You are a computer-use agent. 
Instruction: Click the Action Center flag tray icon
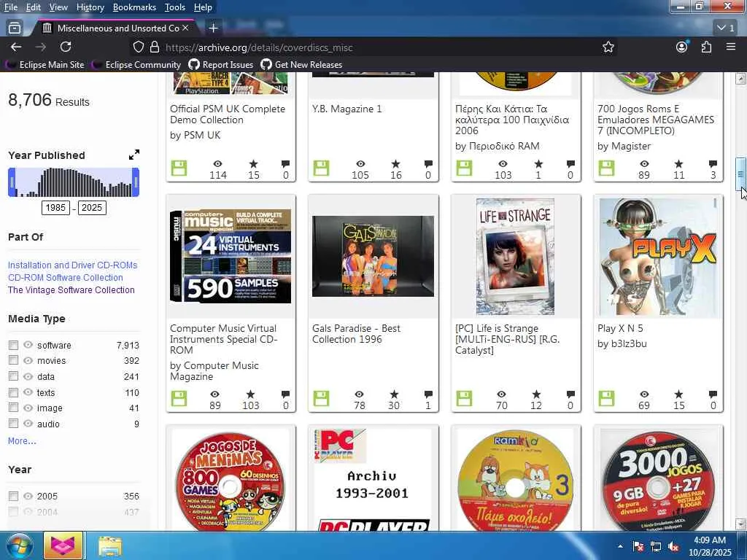[x=638, y=547]
